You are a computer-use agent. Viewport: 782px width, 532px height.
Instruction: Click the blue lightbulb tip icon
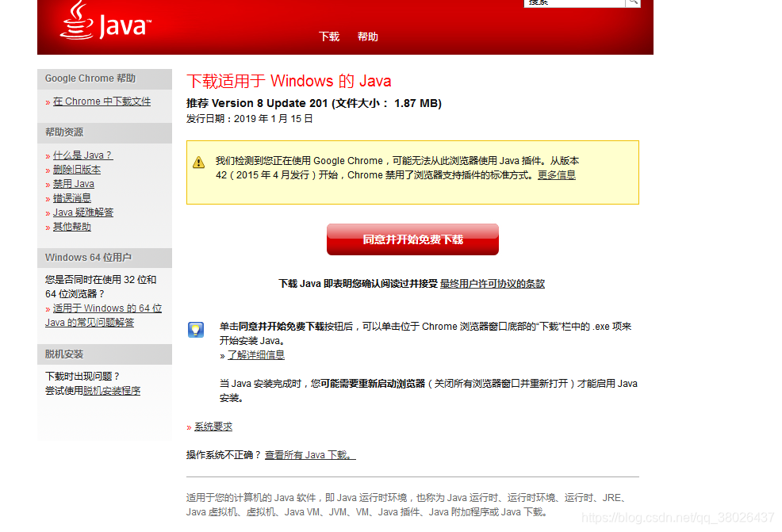(x=195, y=330)
